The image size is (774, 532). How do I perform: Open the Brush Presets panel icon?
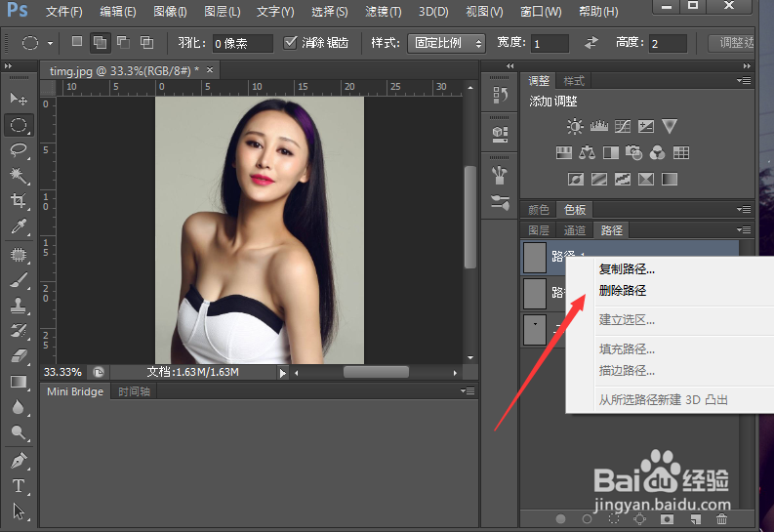(x=500, y=202)
